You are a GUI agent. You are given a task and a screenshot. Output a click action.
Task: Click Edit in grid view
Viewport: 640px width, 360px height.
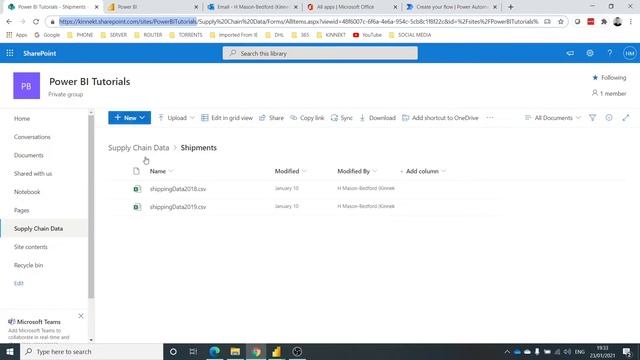[x=227, y=118]
